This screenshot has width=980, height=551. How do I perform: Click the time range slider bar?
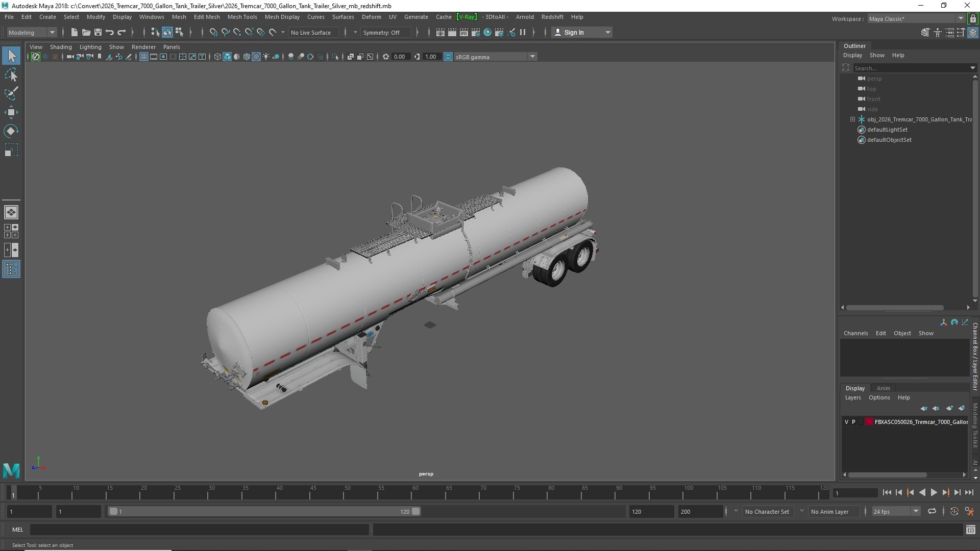263,511
